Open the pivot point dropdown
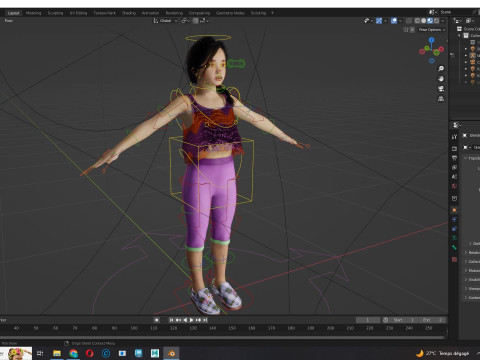Screen dimensions: 480x360 coord(185,21)
